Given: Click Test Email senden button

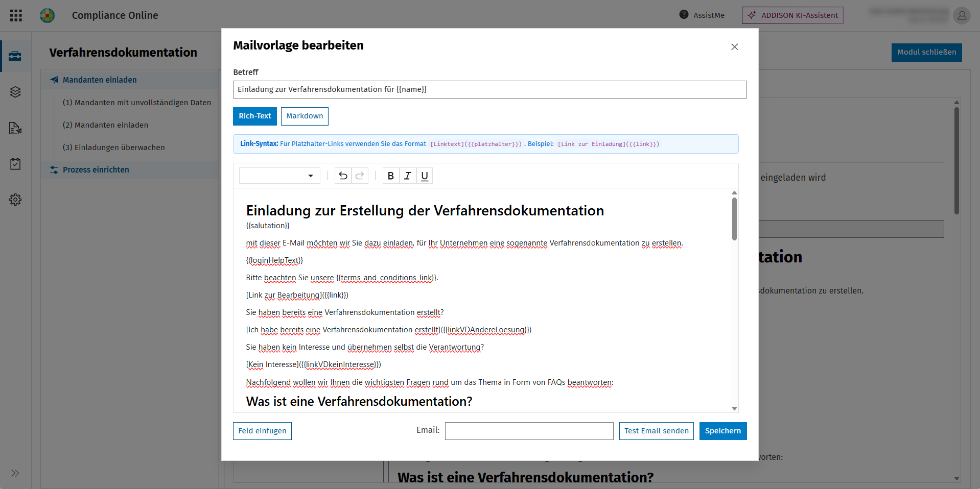Looking at the screenshot, I should [657, 431].
